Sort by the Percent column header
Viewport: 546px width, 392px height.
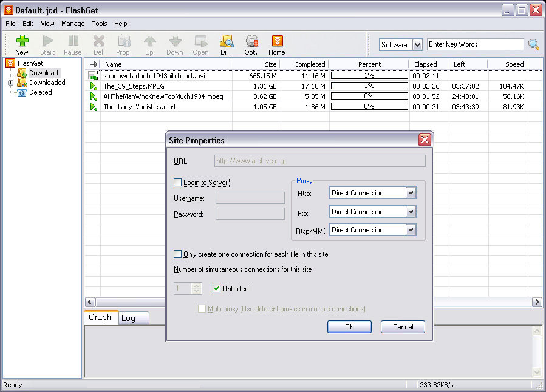(369, 64)
